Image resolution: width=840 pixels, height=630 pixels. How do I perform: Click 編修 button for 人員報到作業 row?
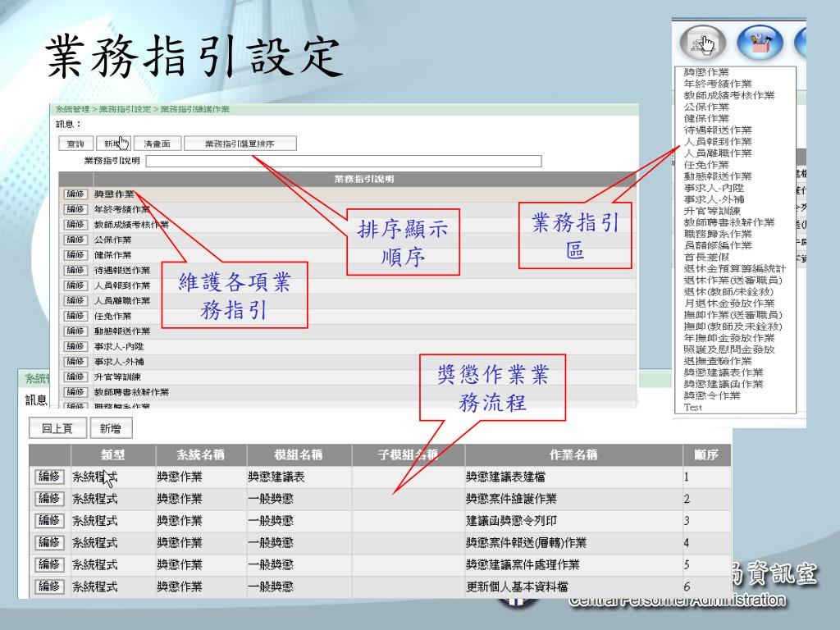point(75,285)
